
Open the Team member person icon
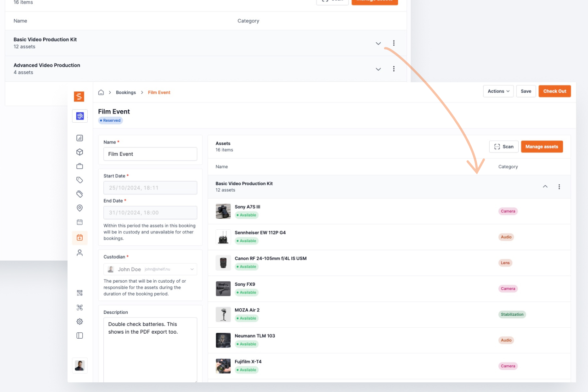[x=79, y=253]
